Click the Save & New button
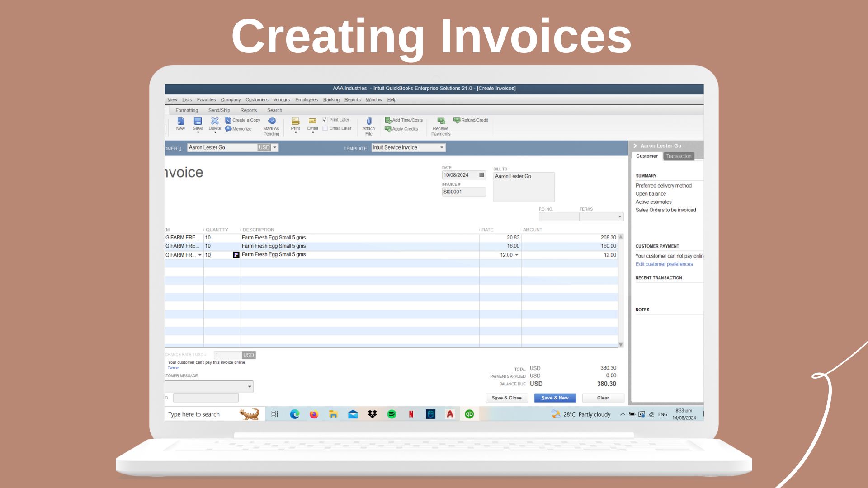This screenshot has height=488, width=868. tap(555, 398)
